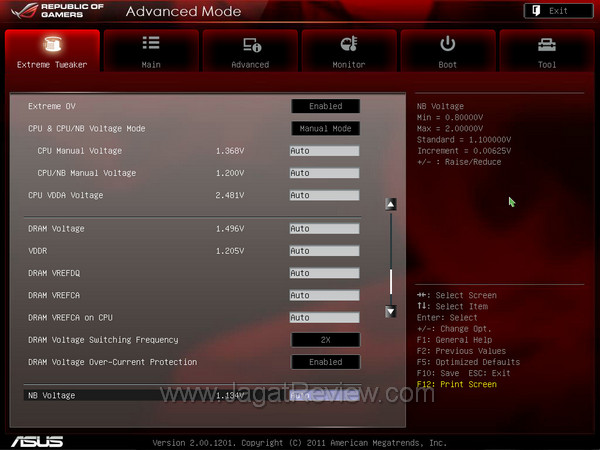Click the CPU Manual Voltage Auto field

(324, 151)
